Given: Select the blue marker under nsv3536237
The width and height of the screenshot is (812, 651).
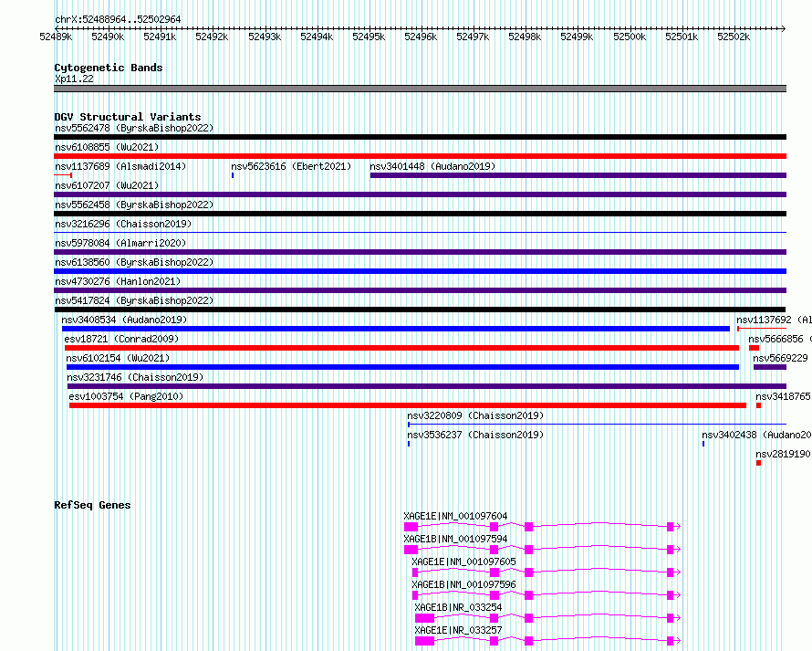Looking at the screenshot, I should tap(409, 444).
